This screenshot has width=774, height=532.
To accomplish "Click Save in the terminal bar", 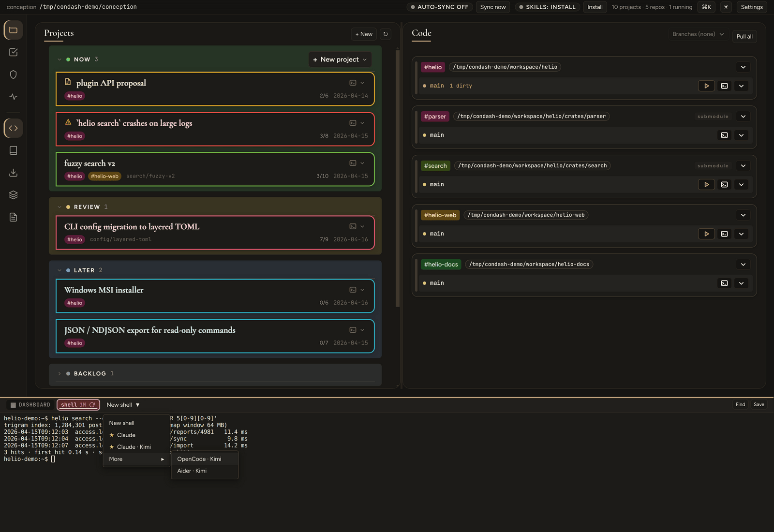I will tap(759, 404).
